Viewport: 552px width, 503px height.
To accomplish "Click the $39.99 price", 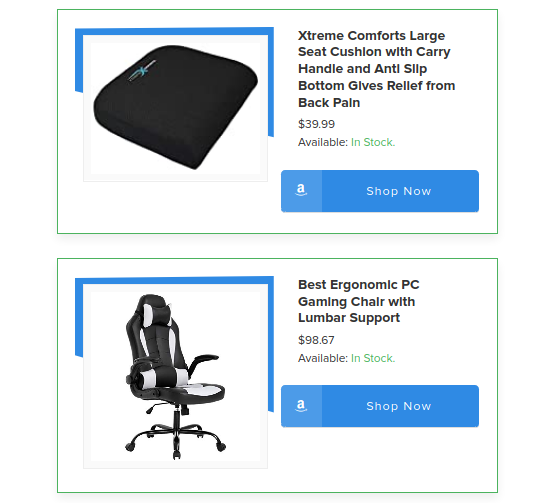I will pos(316,124).
